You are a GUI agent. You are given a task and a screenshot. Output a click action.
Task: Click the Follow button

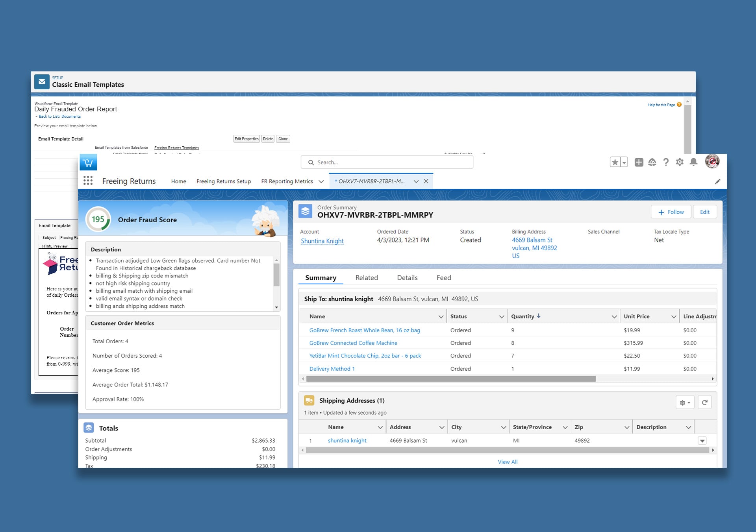coord(671,212)
